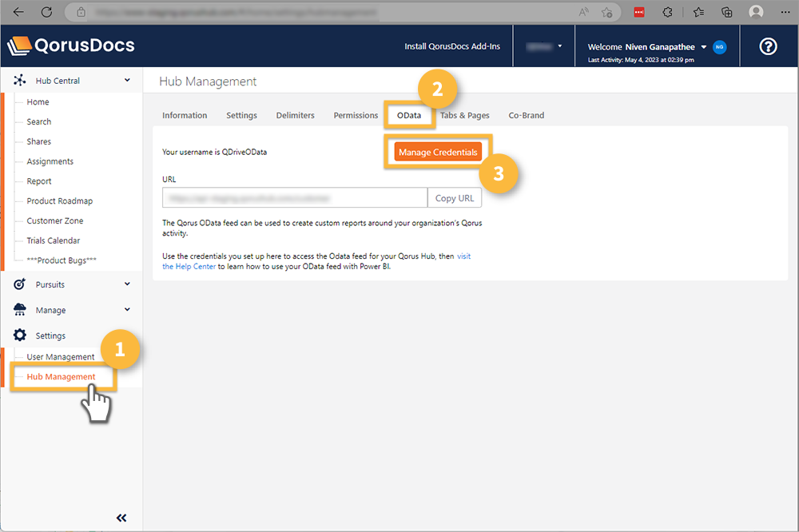Open Search in the sidebar

tap(38, 121)
